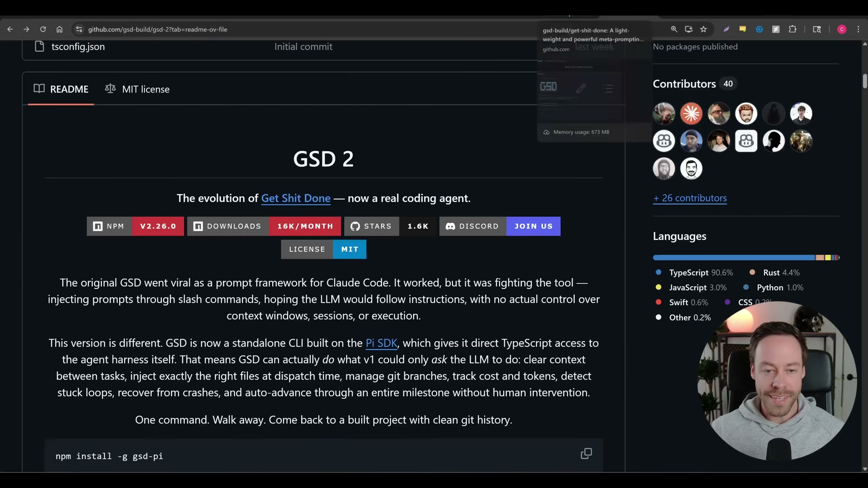Click the Get Shit Done link
The width and height of the screenshot is (868, 488).
[296, 198]
